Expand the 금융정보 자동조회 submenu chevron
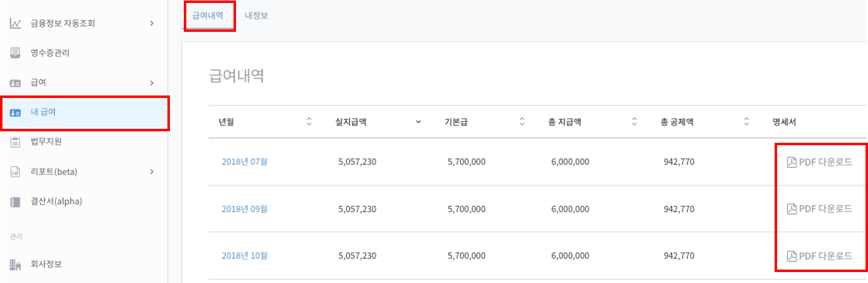The height and width of the screenshot is (283, 868). pos(152,23)
